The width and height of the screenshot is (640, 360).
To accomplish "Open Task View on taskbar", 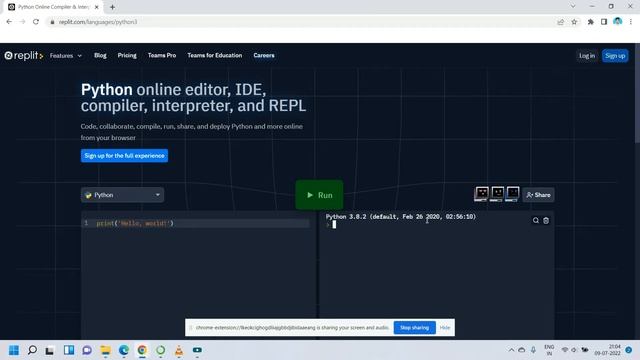I will (x=50, y=350).
